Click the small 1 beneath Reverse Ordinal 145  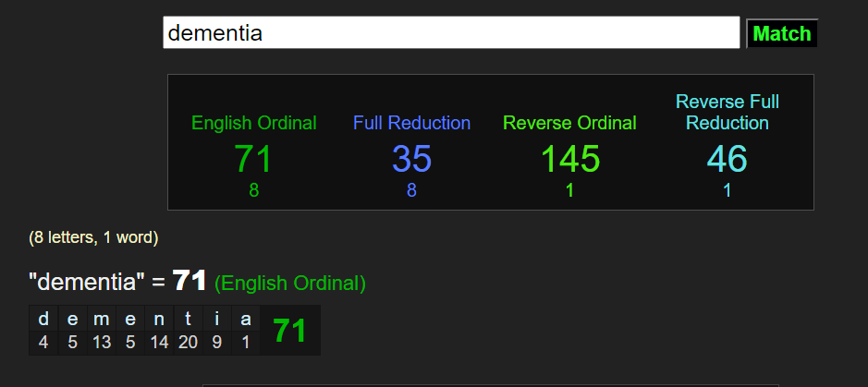tap(569, 190)
